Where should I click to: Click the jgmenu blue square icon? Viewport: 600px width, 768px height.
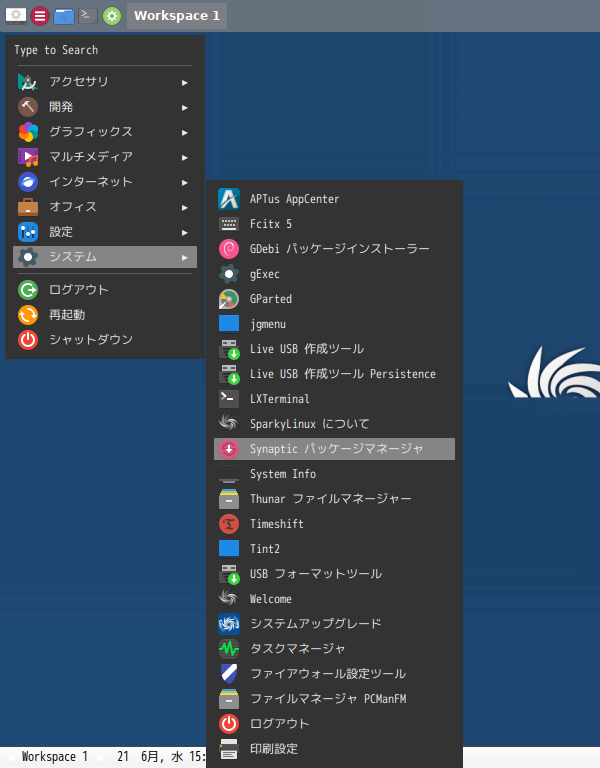(x=229, y=324)
